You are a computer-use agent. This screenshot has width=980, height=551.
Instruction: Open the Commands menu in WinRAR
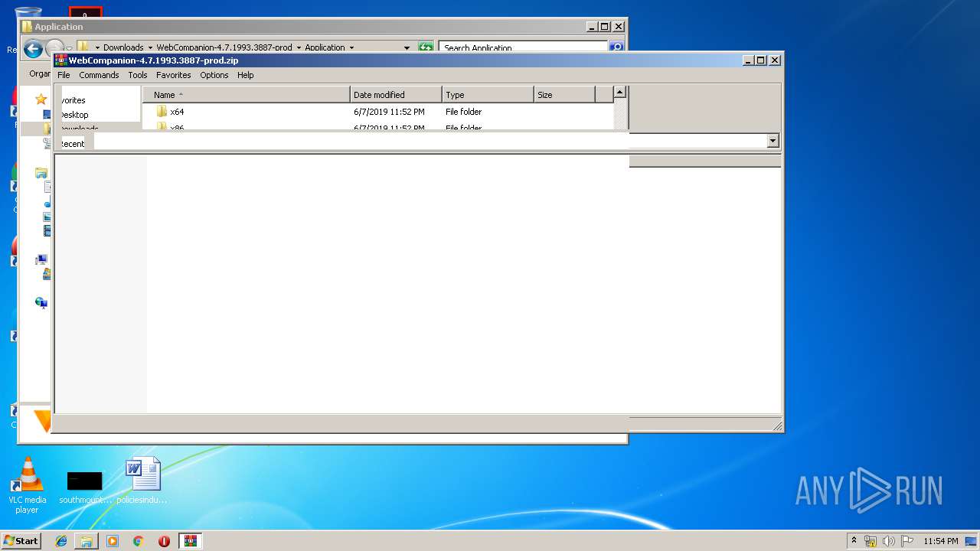pyautogui.click(x=99, y=75)
